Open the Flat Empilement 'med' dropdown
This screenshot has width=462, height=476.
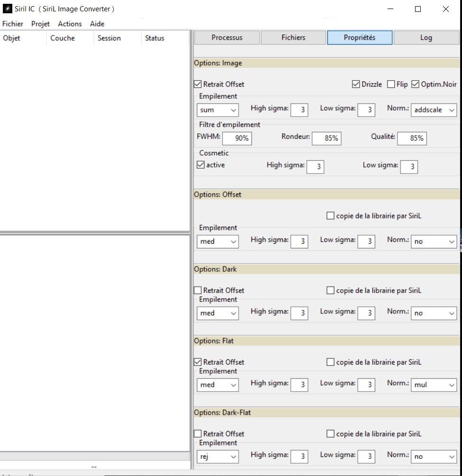[x=218, y=385]
